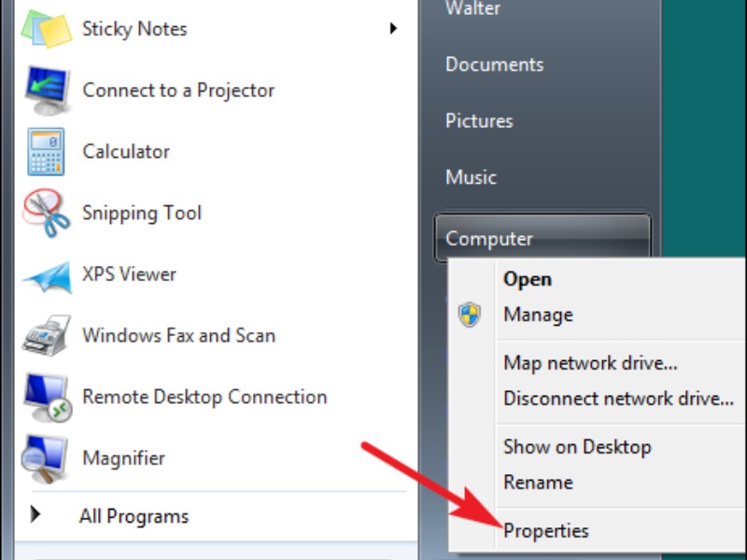This screenshot has width=747, height=560.
Task: Click the All Programs label
Action: point(134,516)
